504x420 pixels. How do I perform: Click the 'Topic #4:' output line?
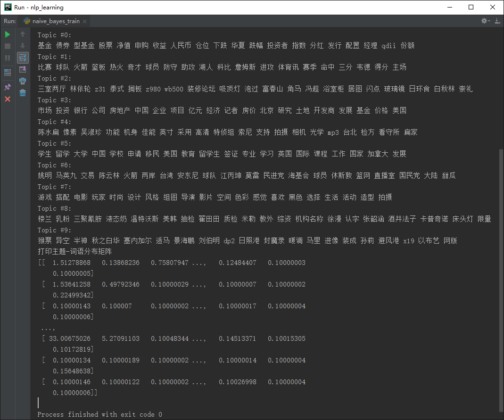[54, 122]
